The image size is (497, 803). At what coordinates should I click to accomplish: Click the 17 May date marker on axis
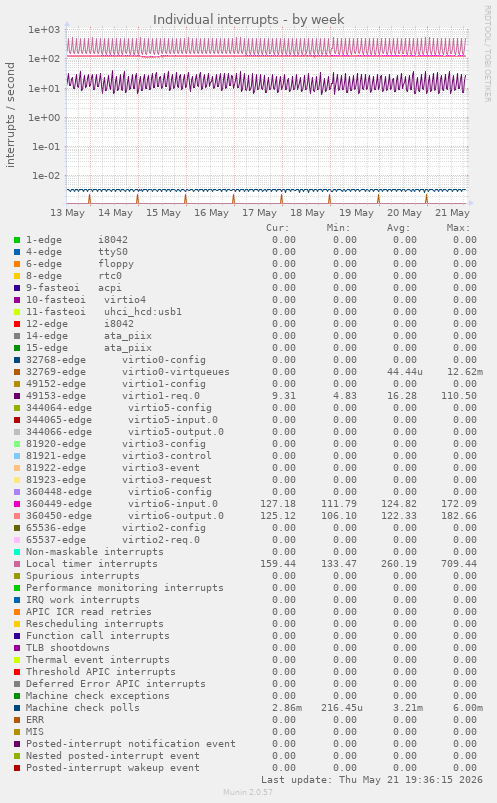[259, 213]
